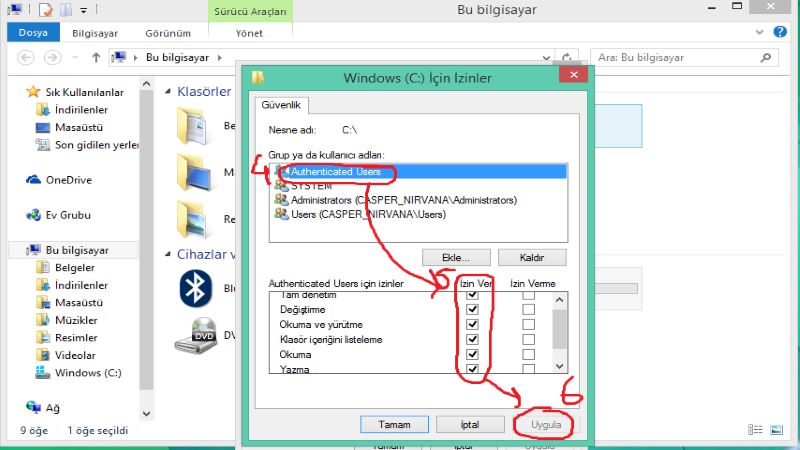Screen dimensions: 800x450
Task: Refresh the Bu bilgisayar address bar
Action: tap(566, 58)
